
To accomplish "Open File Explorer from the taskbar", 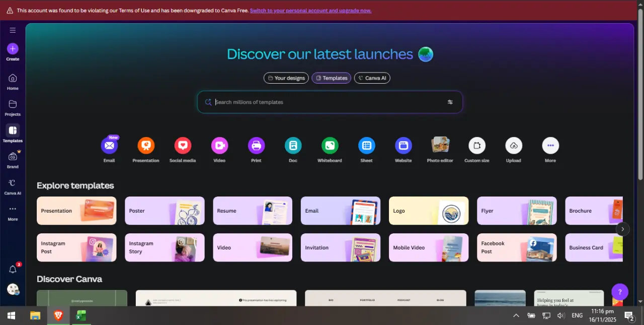I will (x=35, y=316).
